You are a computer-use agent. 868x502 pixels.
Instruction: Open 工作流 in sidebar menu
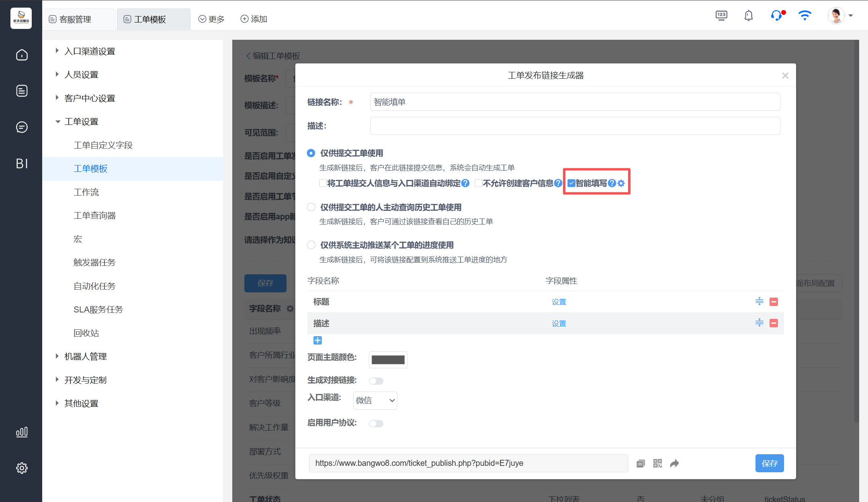point(86,192)
